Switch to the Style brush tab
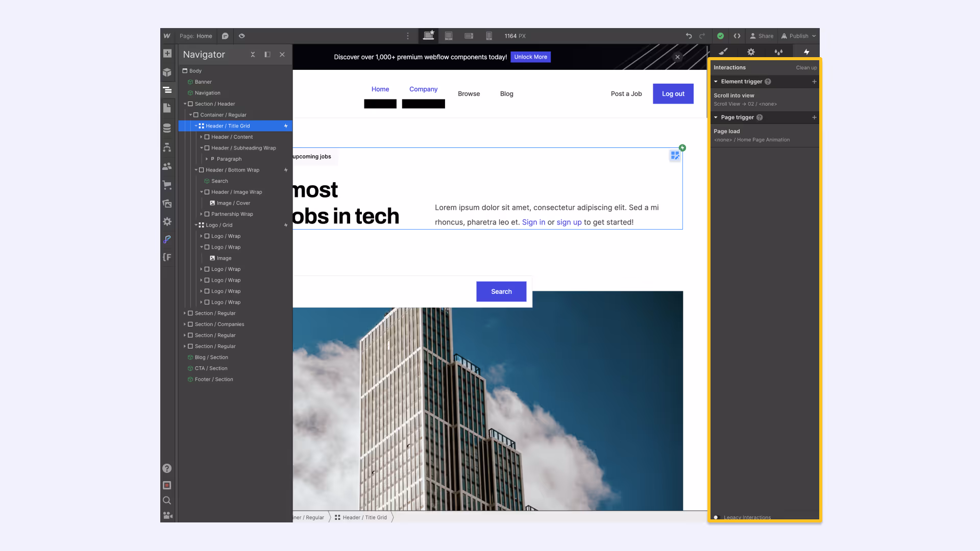Image resolution: width=980 pixels, height=551 pixels. 723,52
